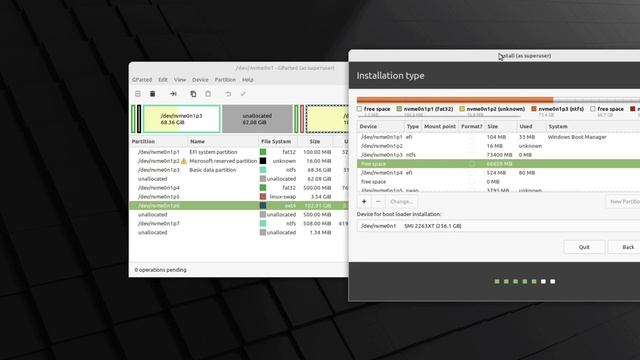640x360 pixels.
Task: Select the /dev/nvme0n1p1 efi row in the installer
Action: 498,137
